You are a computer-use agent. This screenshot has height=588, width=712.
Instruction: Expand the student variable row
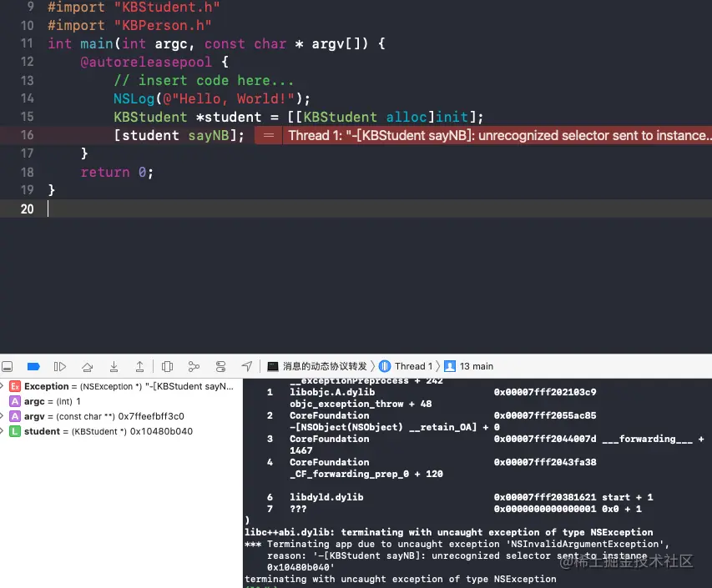[x=2, y=431]
